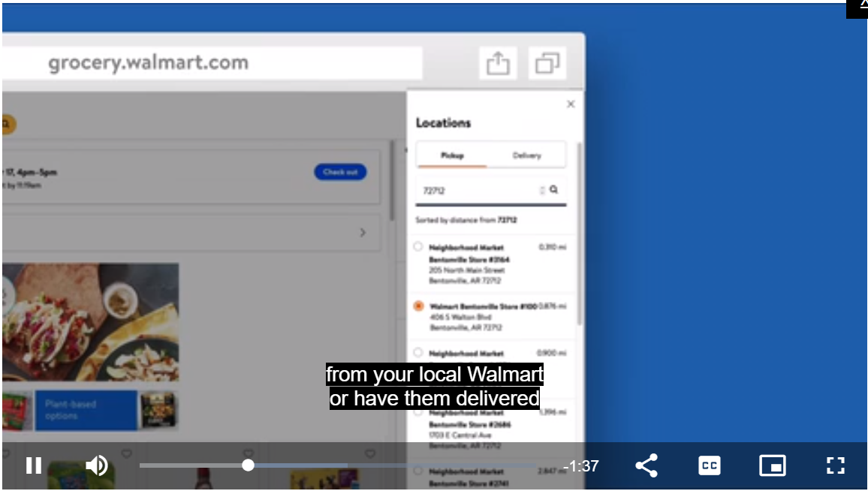This screenshot has height=494, width=868.
Task: Switch to the Delivery tab
Action: pos(526,155)
